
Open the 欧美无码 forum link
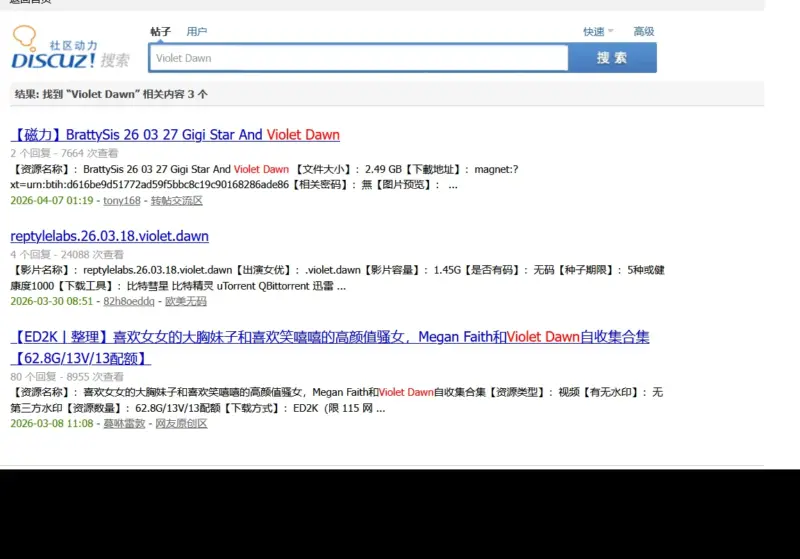pyautogui.click(x=186, y=301)
